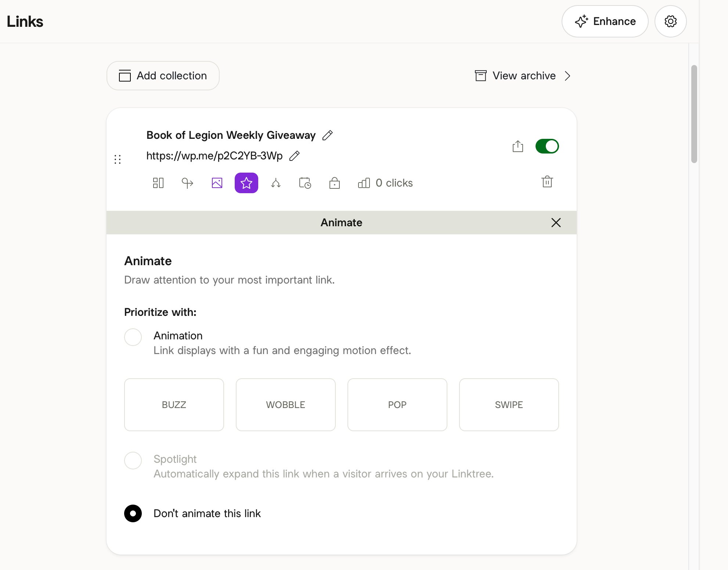
Task: Click the share icon beside the toggle
Action: [x=518, y=146]
